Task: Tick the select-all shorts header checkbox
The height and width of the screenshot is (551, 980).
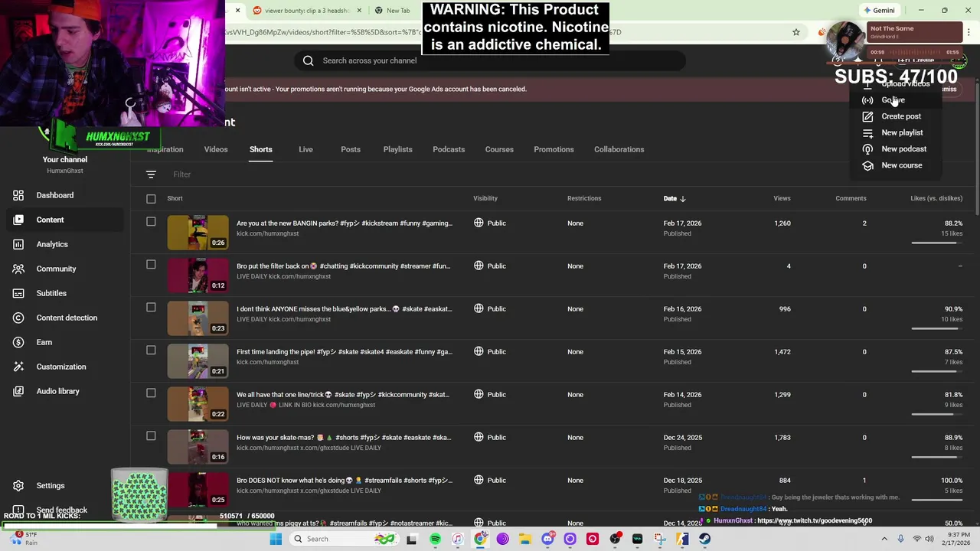Action: [x=151, y=199]
